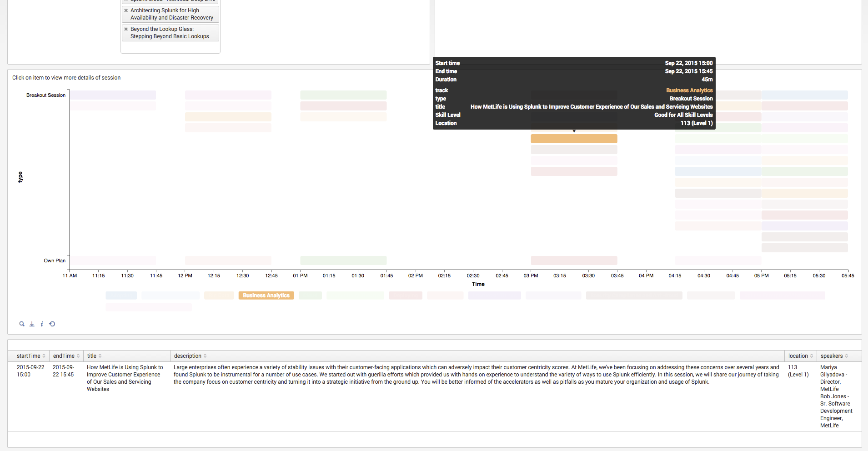
Task: Click the '05:45' label on the time axis
Action: pyautogui.click(x=848, y=276)
